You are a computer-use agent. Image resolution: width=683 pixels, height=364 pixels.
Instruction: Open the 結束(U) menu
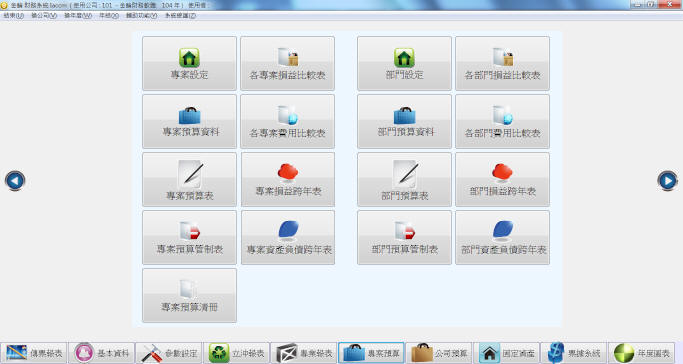coord(14,16)
